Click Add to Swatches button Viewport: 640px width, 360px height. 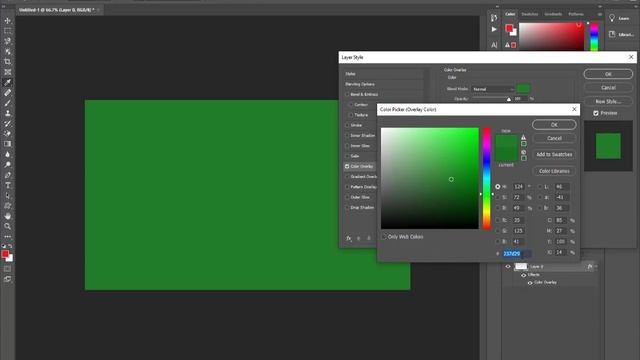pos(554,155)
